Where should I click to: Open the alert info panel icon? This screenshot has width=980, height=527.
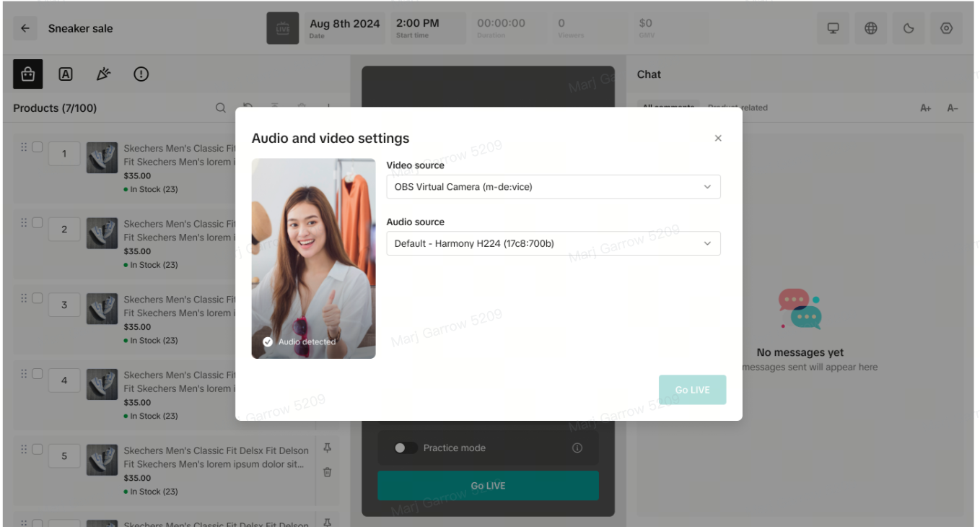coord(141,74)
